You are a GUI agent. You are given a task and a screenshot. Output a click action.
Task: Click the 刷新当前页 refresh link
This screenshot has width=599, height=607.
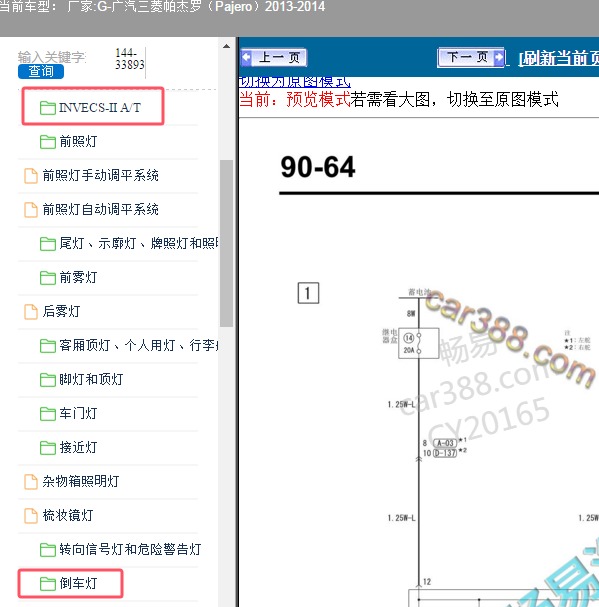559,58
